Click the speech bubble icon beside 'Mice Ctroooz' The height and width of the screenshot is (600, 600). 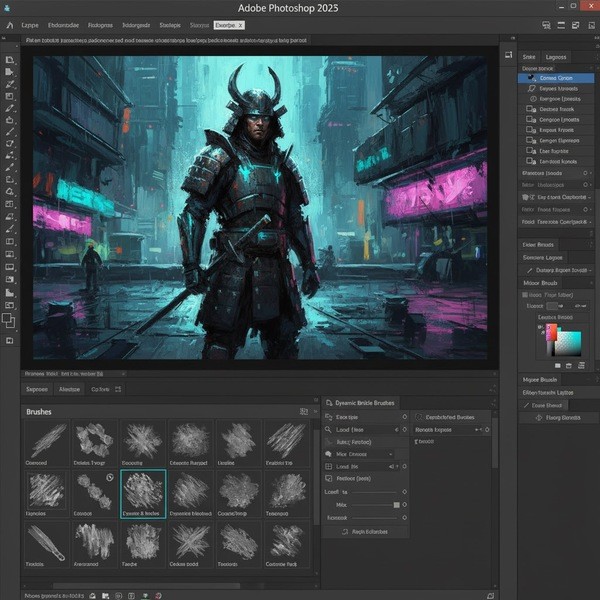[x=328, y=454]
